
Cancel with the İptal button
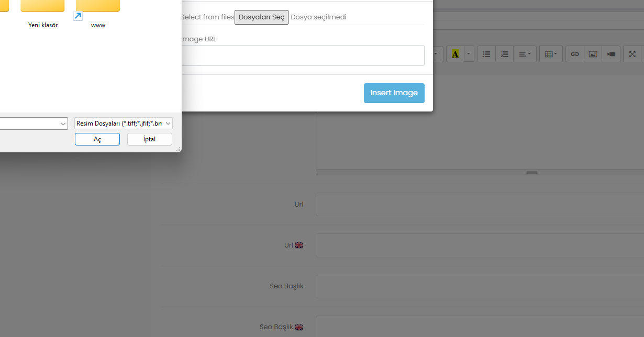149,139
